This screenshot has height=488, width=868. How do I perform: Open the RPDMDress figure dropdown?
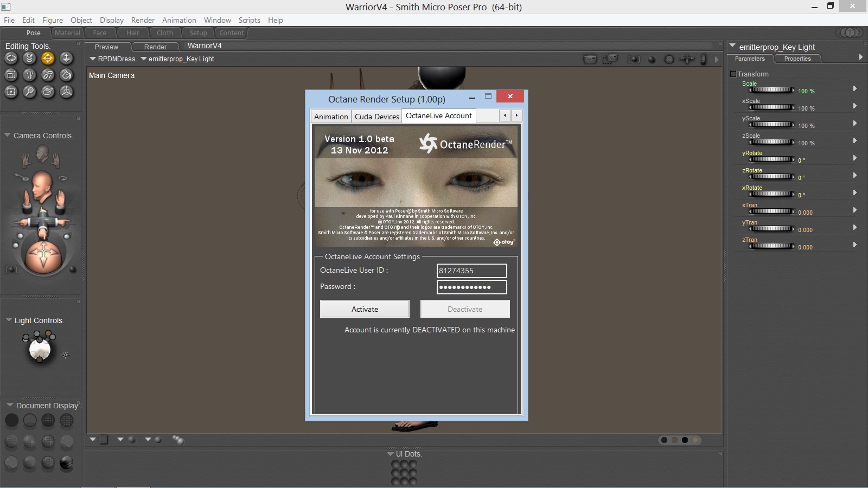pyautogui.click(x=93, y=59)
